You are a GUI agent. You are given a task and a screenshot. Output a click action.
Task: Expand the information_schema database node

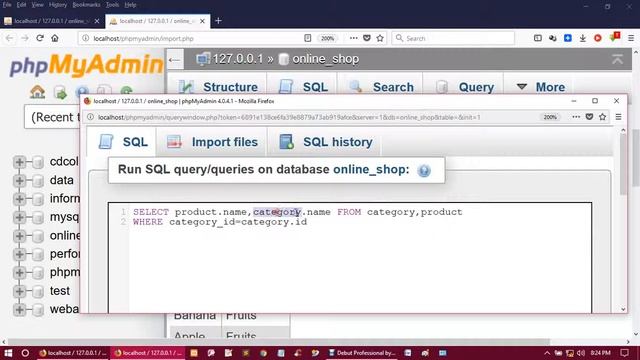point(19,199)
